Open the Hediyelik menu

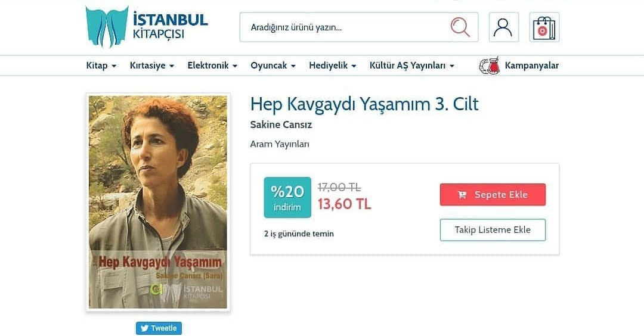[333, 66]
